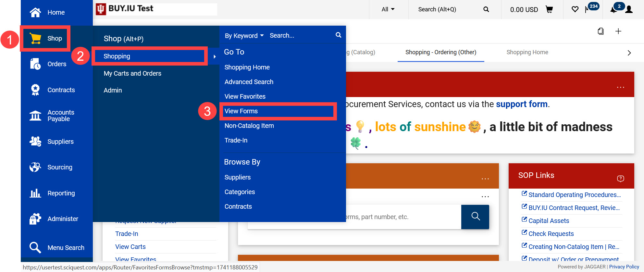Image resolution: width=644 pixels, height=272 pixels.
Task: Open the Contracts ribbon icon in the sidebar
Action: (35, 90)
